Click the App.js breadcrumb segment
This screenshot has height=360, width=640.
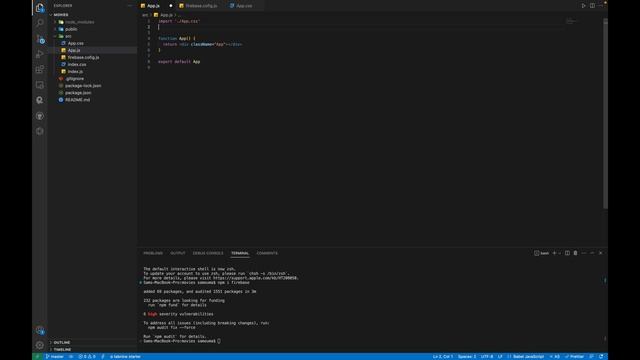click(x=163, y=15)
